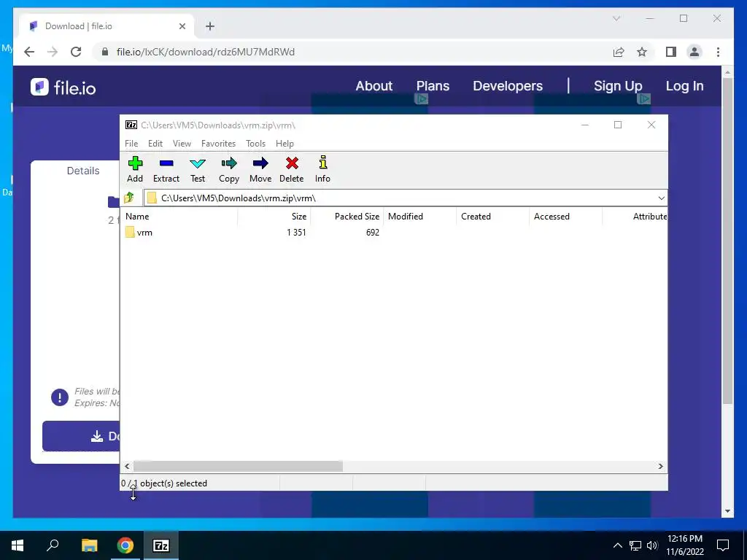Image resolution: width=747 pixels, height=560 pixels.
Task: Open a new Chrome tab
Action: tap(210, 26)
